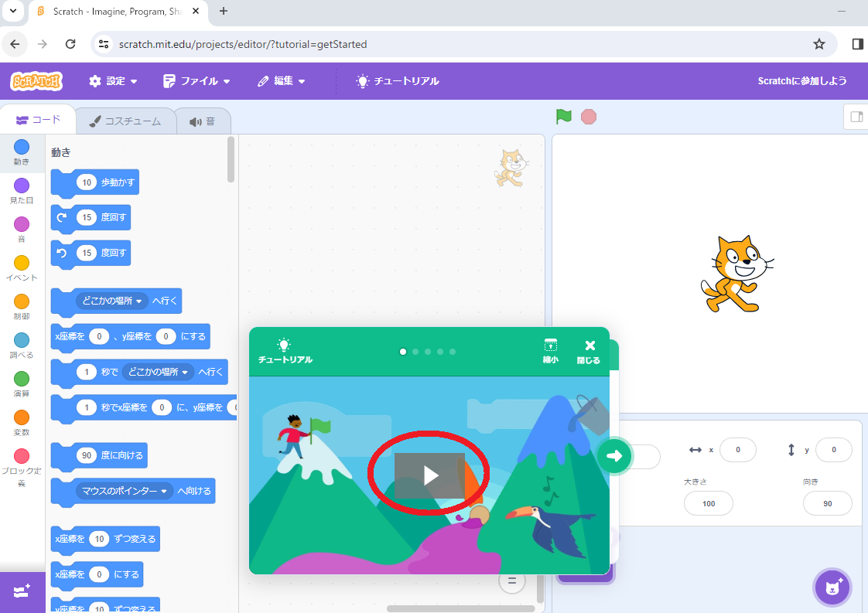Close the Scratch browser tab
Viewport: 868px width, 613px height.
point(196,11)
